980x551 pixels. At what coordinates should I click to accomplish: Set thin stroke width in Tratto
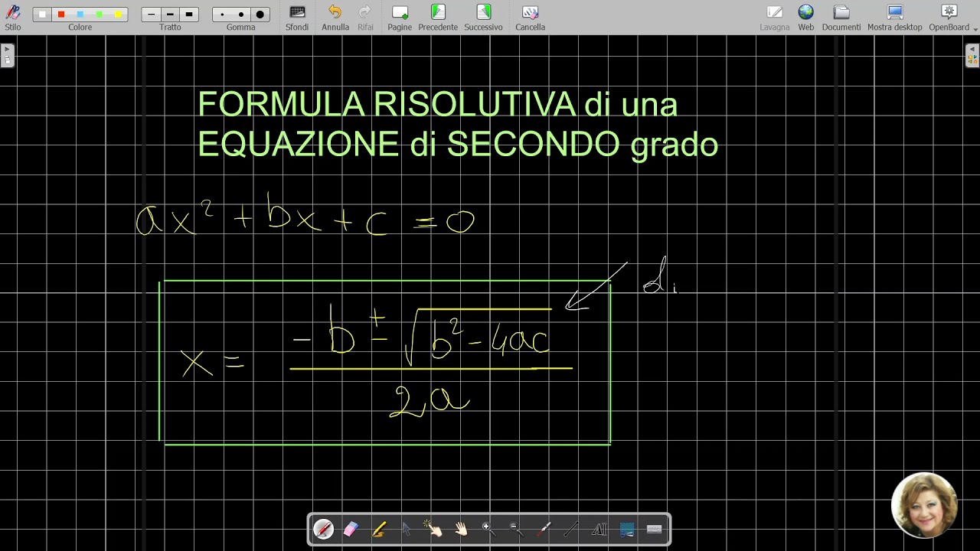coord(152,14)
